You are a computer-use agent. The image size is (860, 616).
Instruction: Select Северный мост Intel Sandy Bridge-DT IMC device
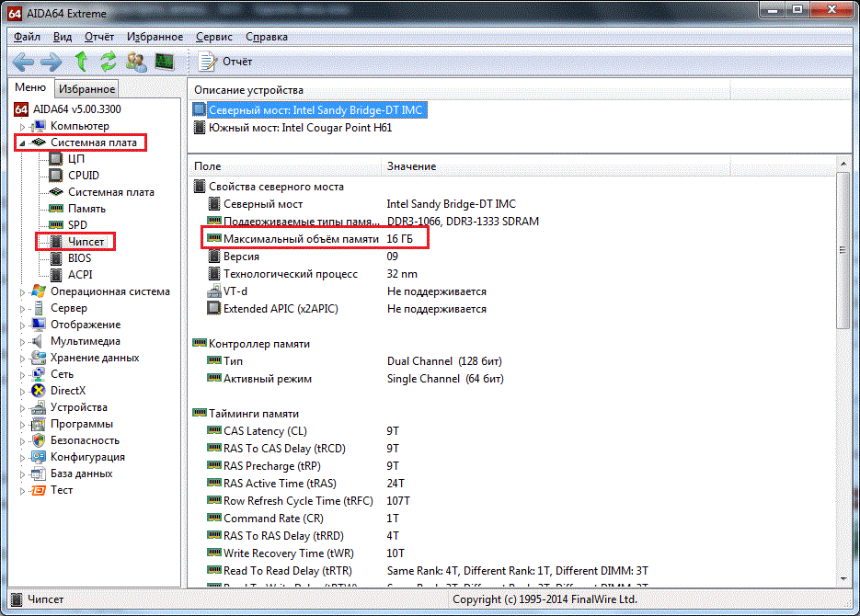[x=309, y=110]
